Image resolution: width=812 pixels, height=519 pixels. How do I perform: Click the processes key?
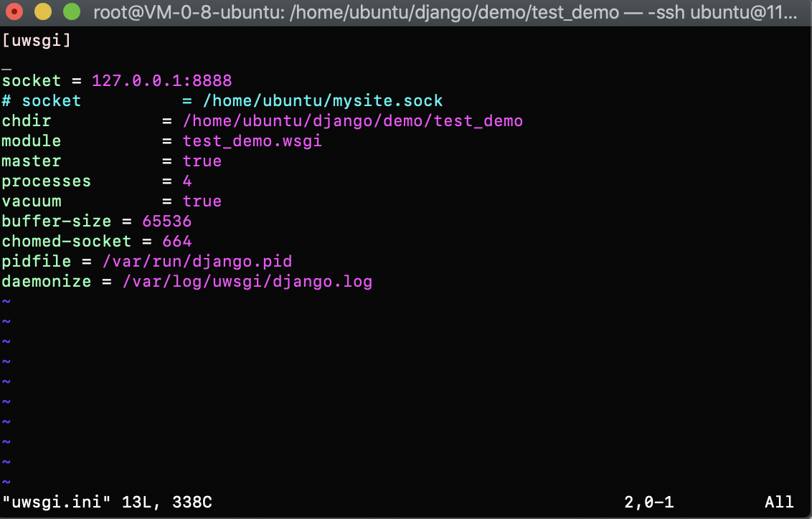(x=46, y=181)
